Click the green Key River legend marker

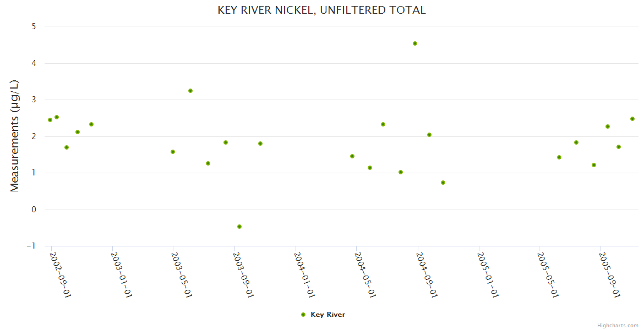click(x=303, y=315)
